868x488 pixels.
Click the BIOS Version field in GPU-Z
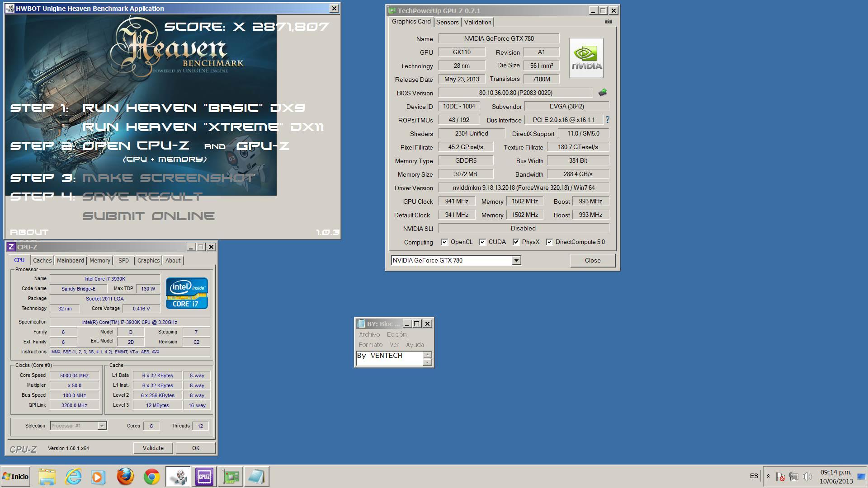coord(515,93)
